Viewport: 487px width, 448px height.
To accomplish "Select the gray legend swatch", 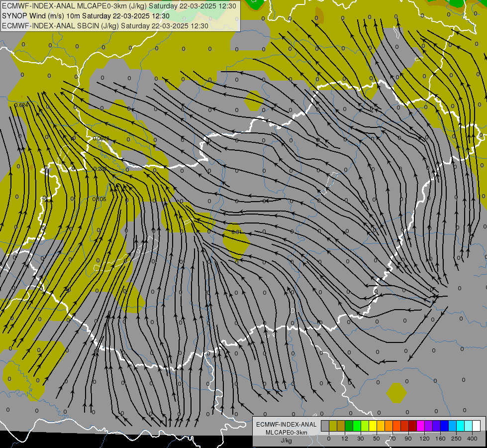I will pyautogui.click(x=325, y=426).
